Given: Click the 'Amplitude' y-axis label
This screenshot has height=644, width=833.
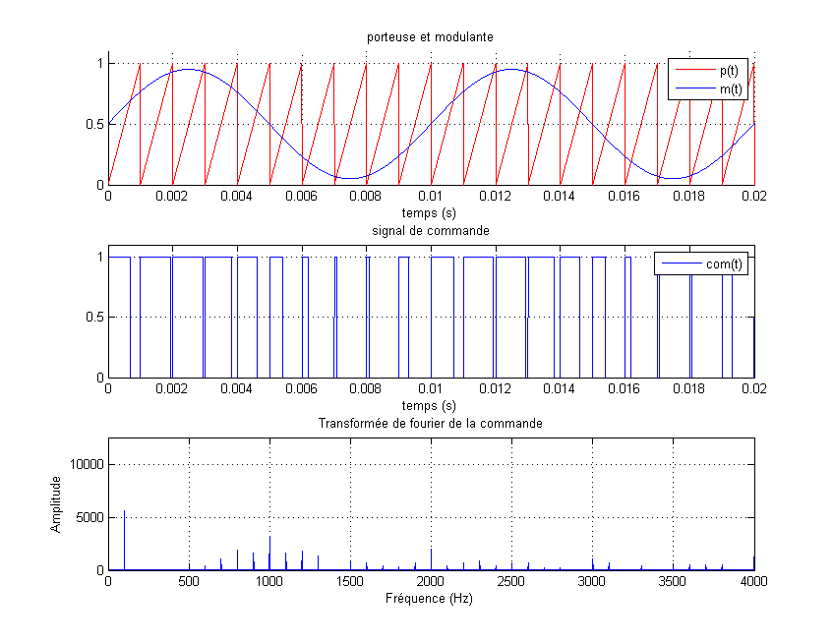Looking at the screenshot, I should click(57, 503).
